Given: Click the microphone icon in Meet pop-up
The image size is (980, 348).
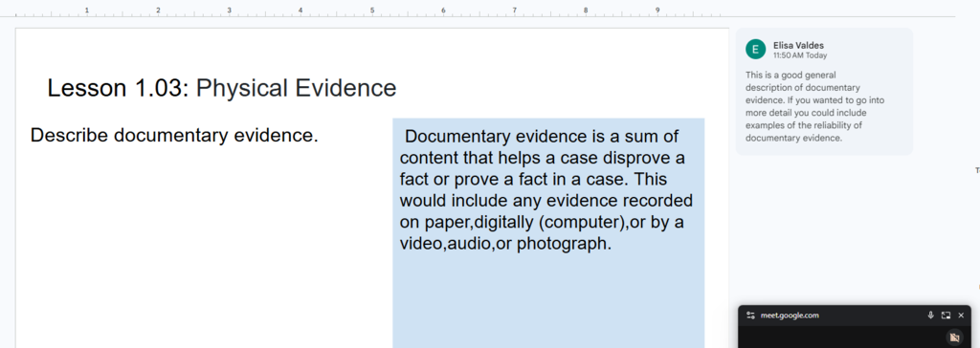Looking at the screenshot, I should coord(930,315).
